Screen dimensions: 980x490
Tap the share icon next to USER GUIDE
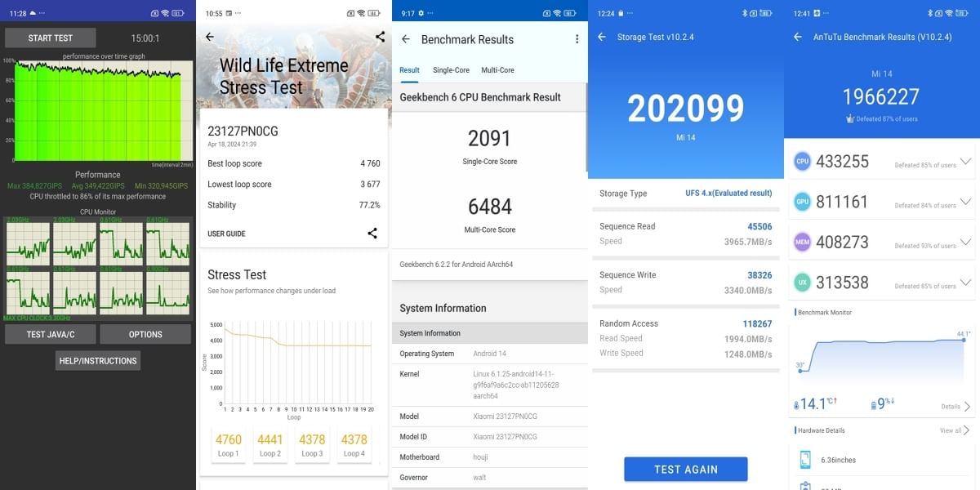pos(372,233)
